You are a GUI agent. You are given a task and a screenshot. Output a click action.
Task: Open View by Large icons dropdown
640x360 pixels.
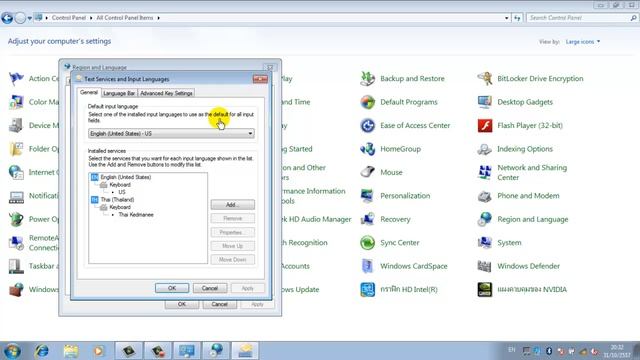tap(582, 42)
